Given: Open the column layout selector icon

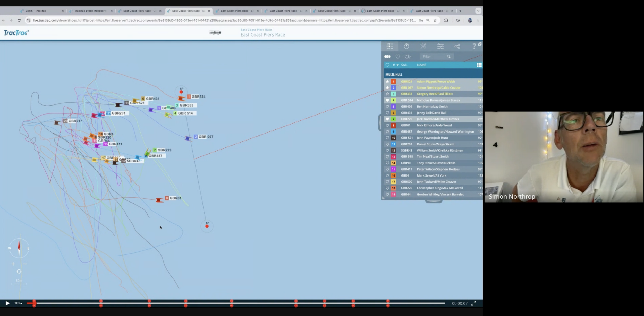Looking at the screenshot, I should point(479,65).
